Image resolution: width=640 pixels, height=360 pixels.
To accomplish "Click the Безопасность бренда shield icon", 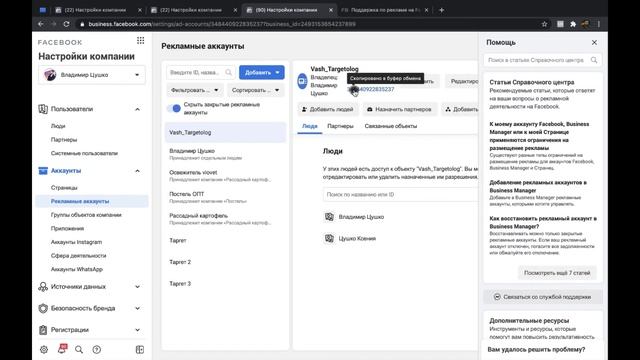I will tap(43, 308).
